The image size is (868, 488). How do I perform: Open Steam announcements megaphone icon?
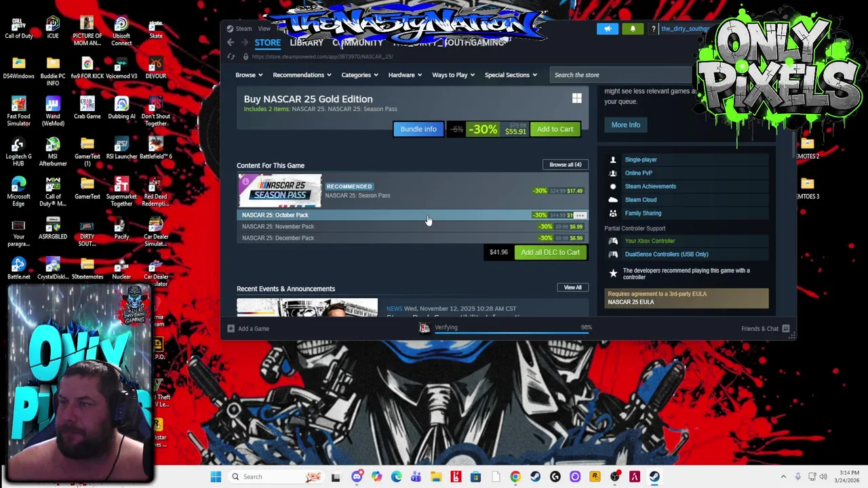608,28
